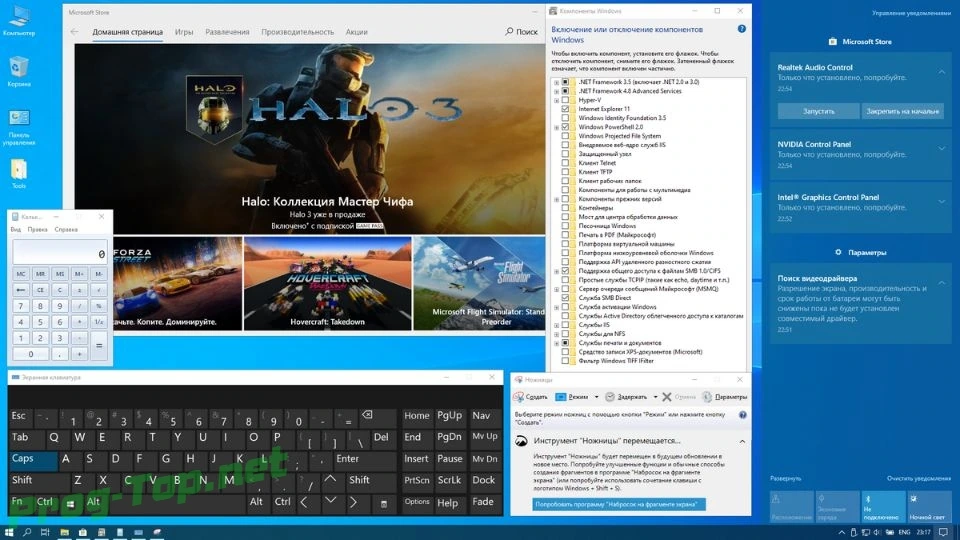Click the right arrow key on on-screen keyboard
960x540 pixels.
(x=353, y=502)
